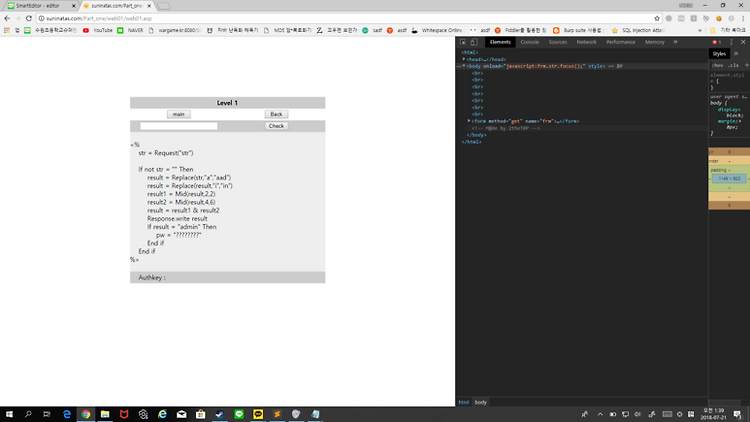Click the box model content size box
750x422 pixels.
[x=729, y=178]
